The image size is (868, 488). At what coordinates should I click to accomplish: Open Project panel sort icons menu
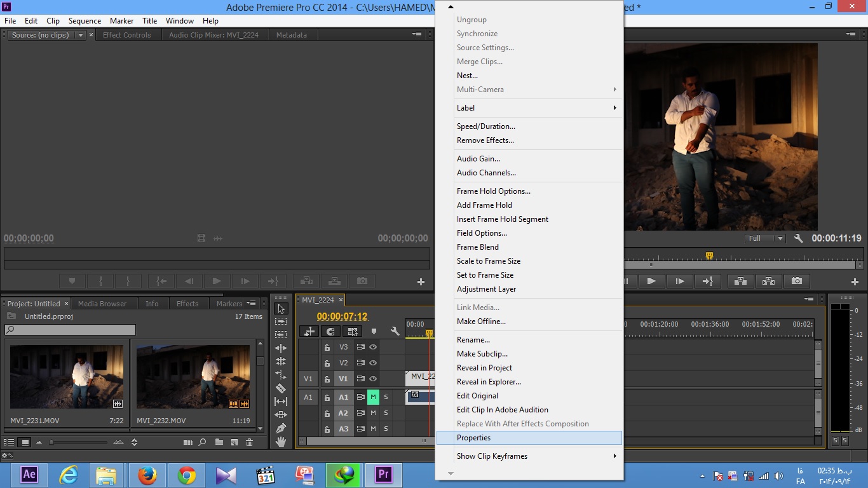coord(134,442)
